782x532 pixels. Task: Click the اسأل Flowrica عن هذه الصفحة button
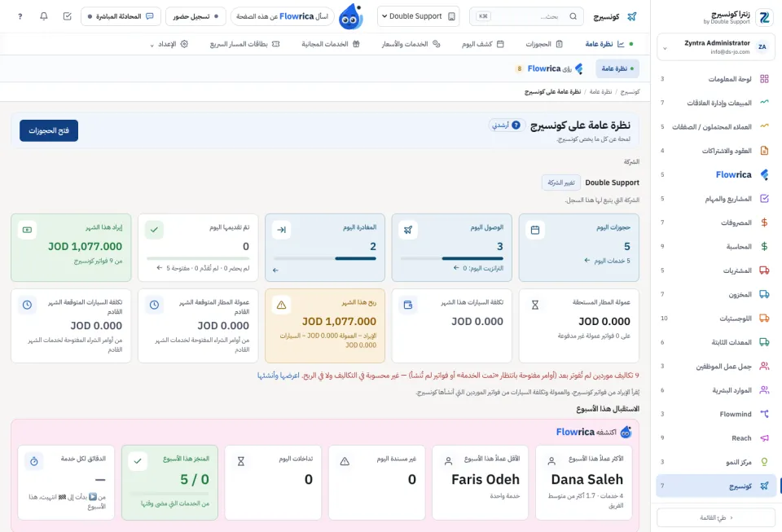pos(283,16)
